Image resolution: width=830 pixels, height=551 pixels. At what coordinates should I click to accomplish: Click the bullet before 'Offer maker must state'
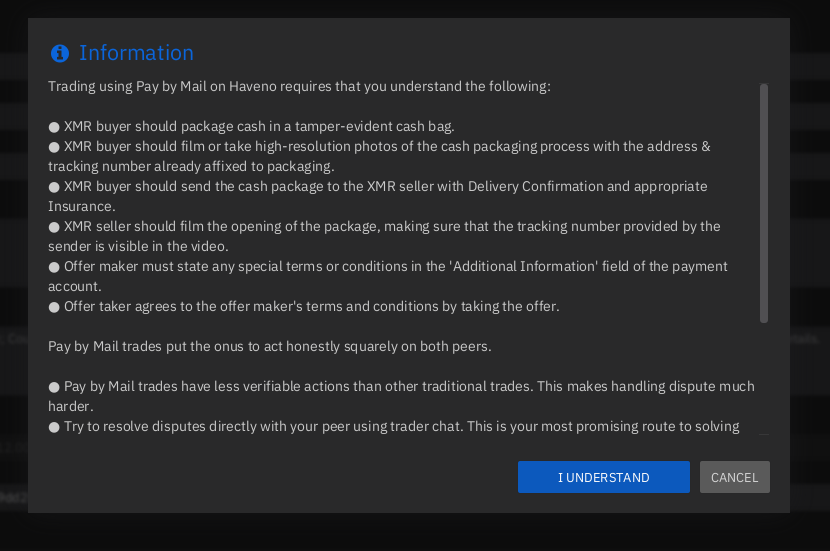54,267
